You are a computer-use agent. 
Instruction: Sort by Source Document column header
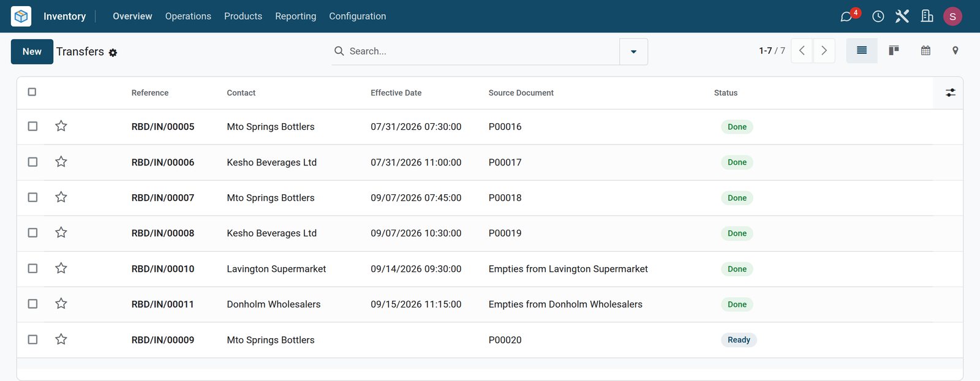[x=521, y=93]
